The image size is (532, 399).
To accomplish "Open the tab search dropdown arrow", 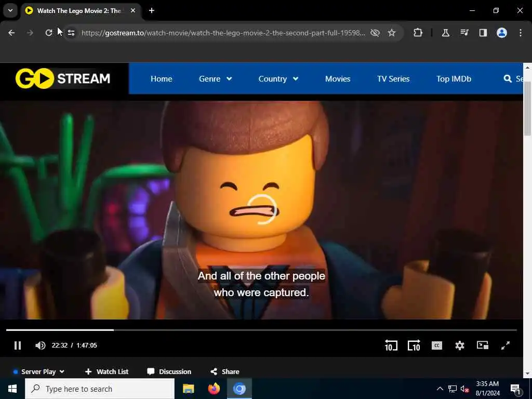I will [10, 10].
